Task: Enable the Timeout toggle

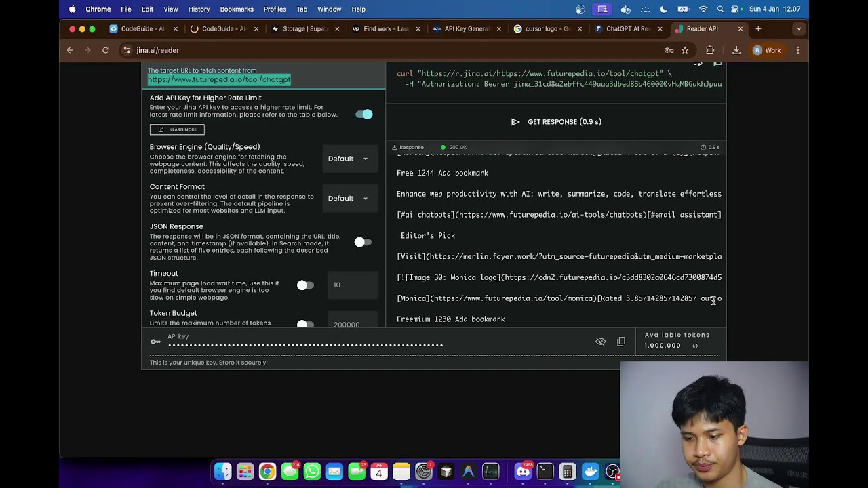Action: [305, 285]
